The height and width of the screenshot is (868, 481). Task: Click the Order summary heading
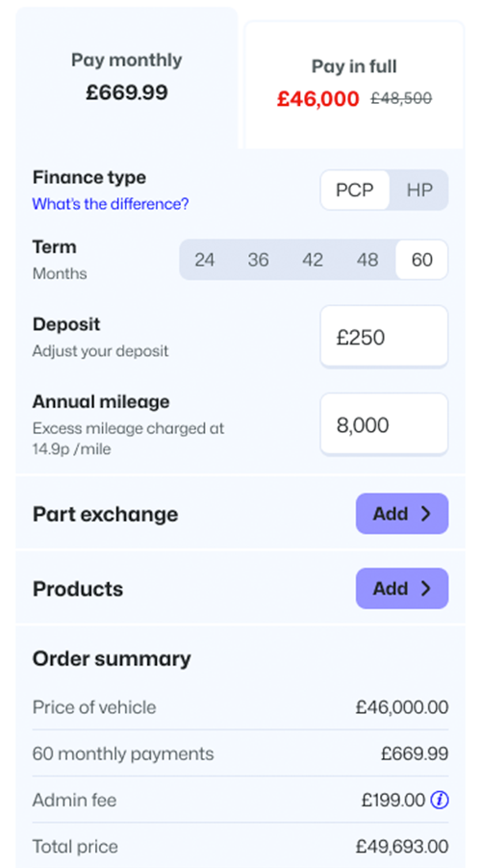(112, 659)
